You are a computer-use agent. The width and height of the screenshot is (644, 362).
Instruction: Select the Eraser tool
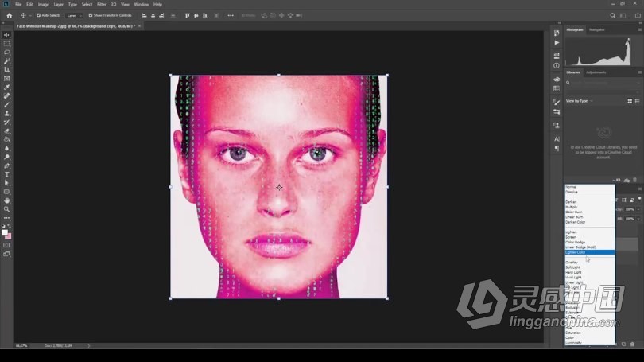pyautogui.click(x=6, y=131)
